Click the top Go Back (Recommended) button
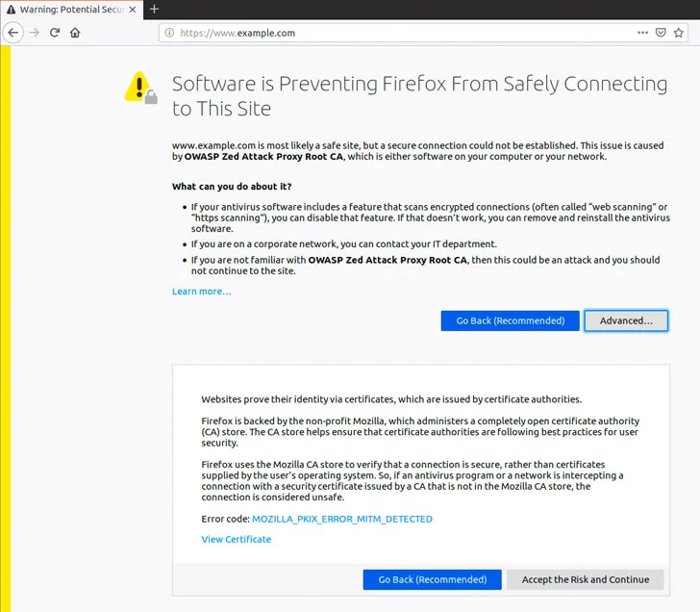 [x=510, y=320]
